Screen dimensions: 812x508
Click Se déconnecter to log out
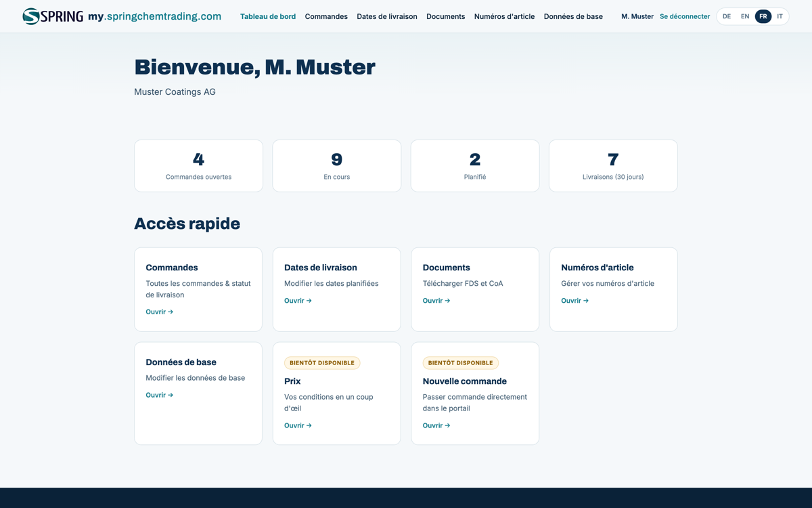click(x=685, y=16)
